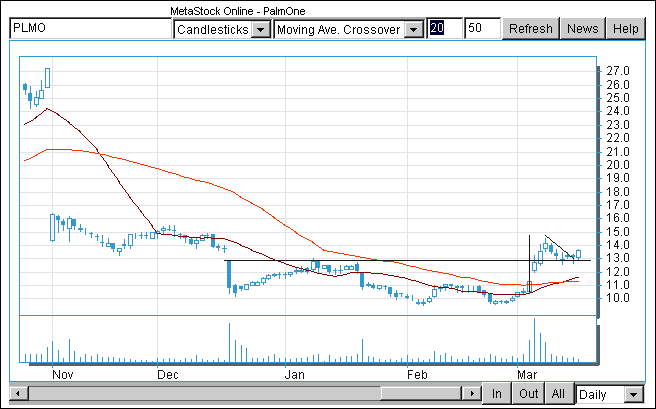656x409 pixels.
Task: Click the Feb label on the date axis
Action: pos(417,374)
